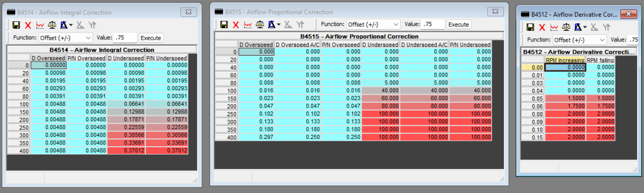Select the RPM falling column header in B4512
This screenshot has width=644, height=193.
point(600,60)
